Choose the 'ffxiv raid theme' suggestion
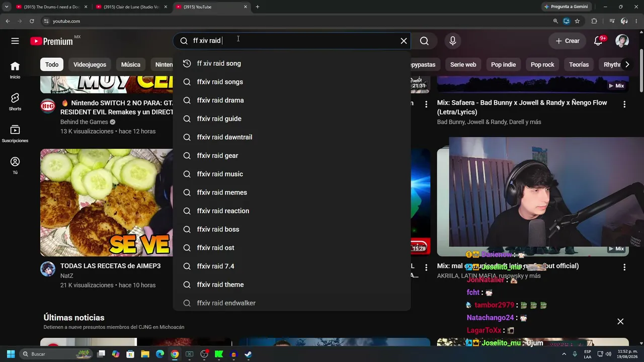The width and height of the screenshot is (644, 362). pyautogui.click(x=292, y=285)
